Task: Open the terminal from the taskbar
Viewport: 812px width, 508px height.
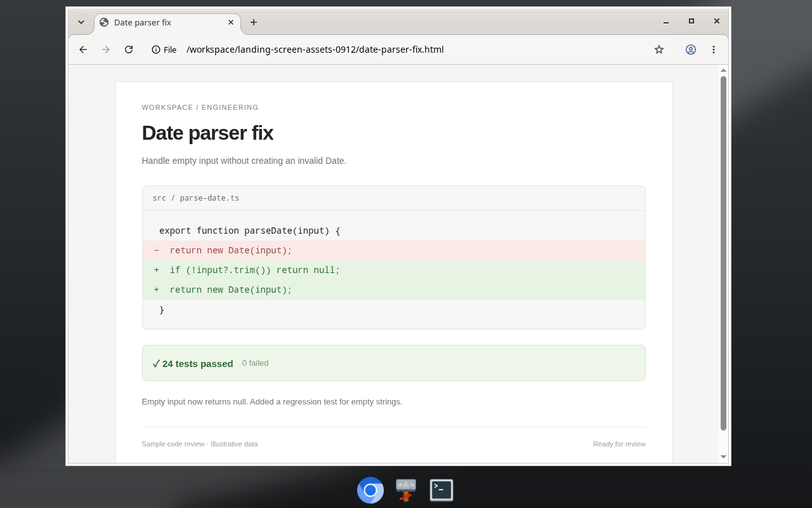Action: point(442,490)
